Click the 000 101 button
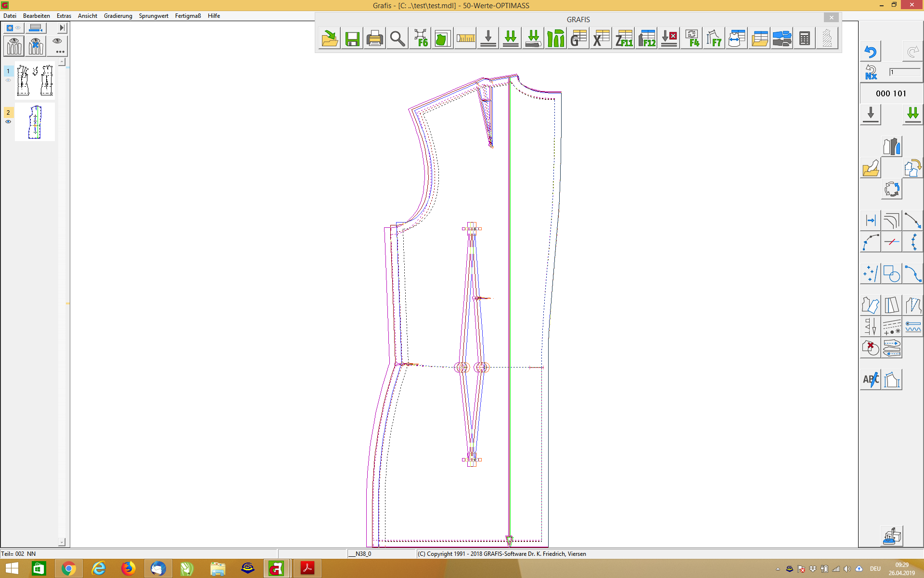 (890, 93)
